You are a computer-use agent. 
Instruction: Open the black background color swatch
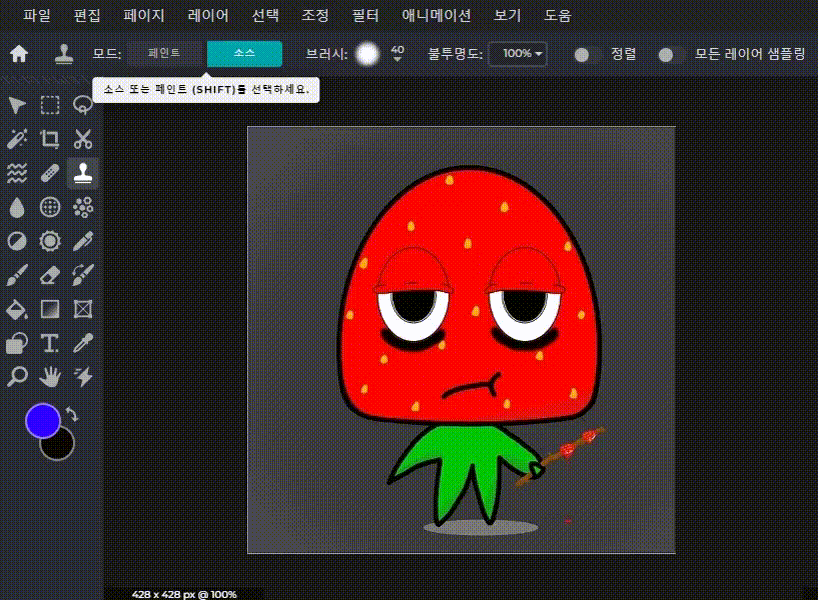pos(62,448)
